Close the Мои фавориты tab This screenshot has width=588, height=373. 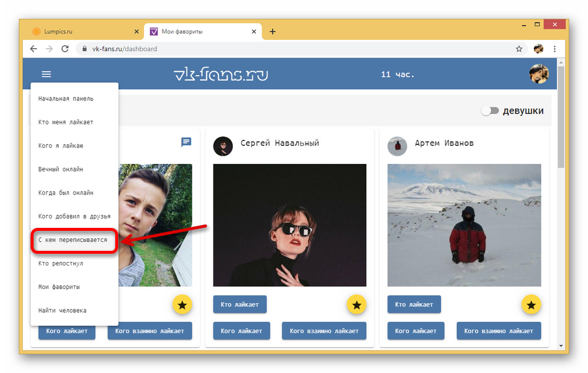point(254,32)
